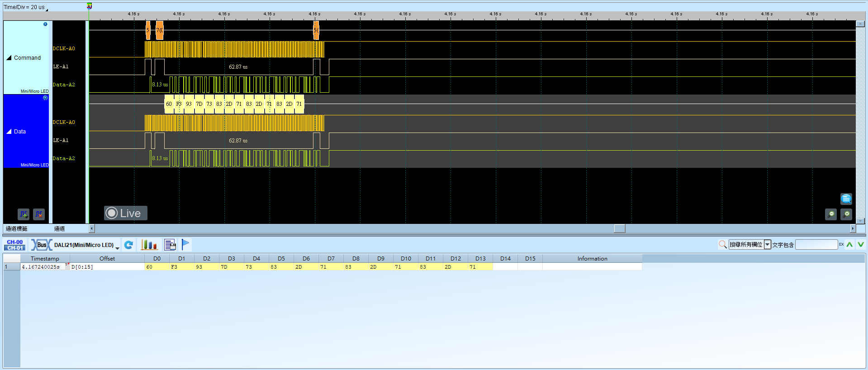Click the D0 column header
This screenshot has width=868, height=370.
(157, 259)
